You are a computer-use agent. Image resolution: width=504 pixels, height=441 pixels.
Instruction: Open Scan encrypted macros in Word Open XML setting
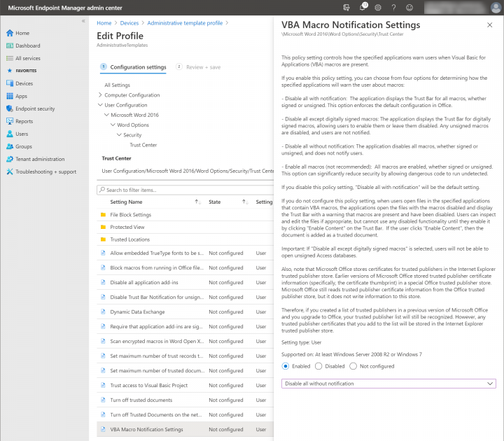(157, 342)
